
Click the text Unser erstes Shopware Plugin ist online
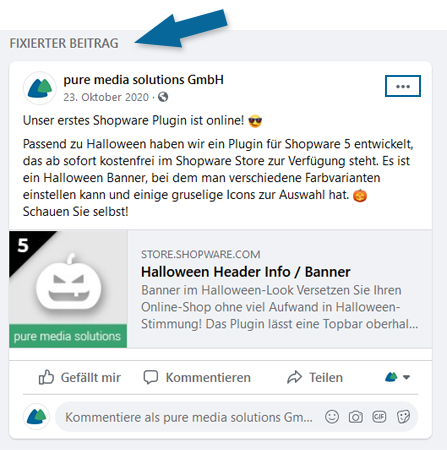[133, 120]
